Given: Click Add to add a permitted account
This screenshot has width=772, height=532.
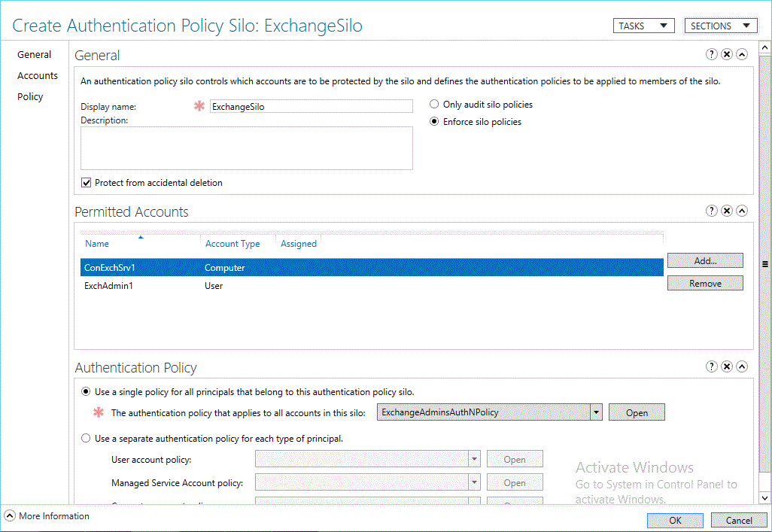Looking at the screenshot, I should click(704, 260).
